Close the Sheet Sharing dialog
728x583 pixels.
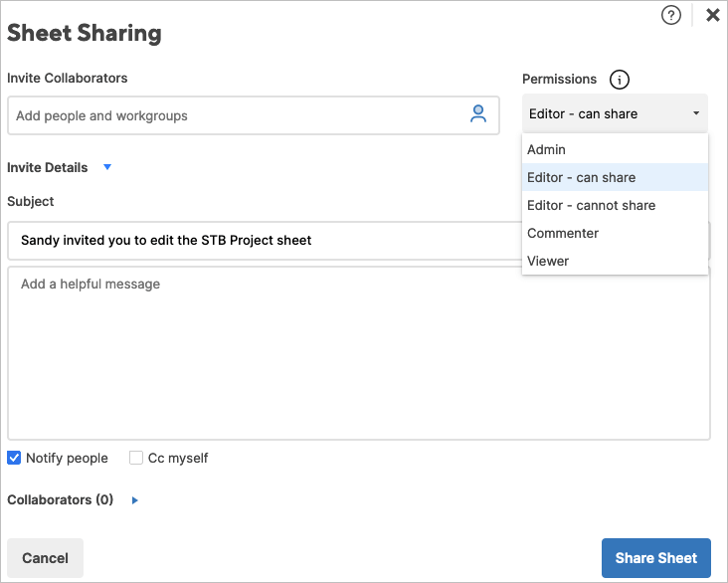point(712,15)
